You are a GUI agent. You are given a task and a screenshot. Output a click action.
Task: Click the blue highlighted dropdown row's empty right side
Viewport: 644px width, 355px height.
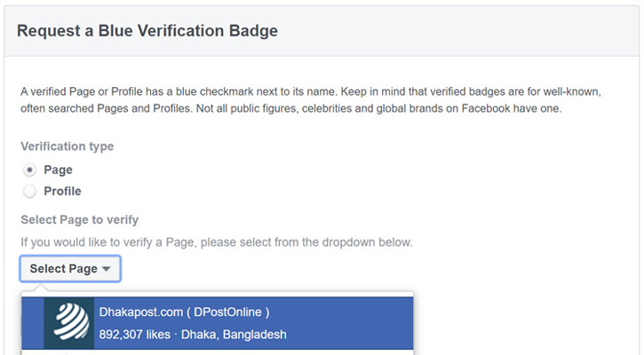click(364, 322)
